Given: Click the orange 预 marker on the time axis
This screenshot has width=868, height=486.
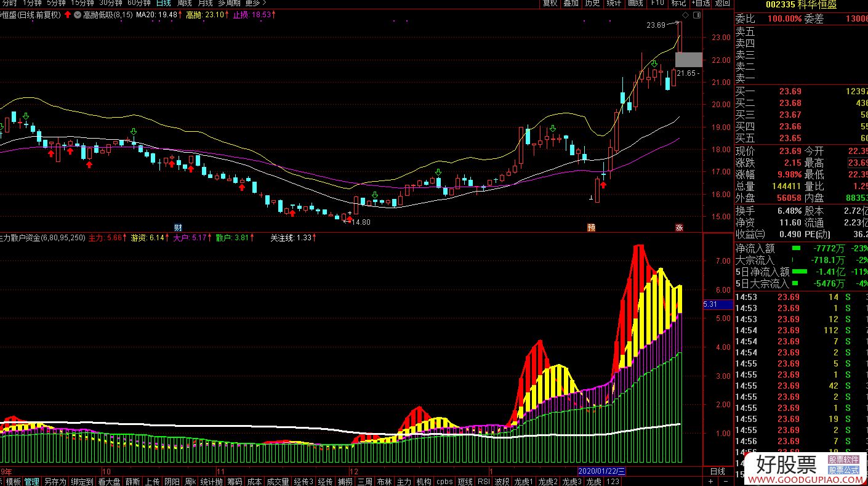Looking at the screenshot, I should 591,227.
